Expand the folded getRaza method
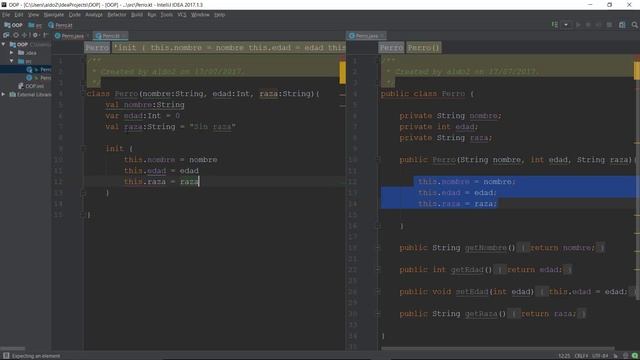This screenshot has width=640, height=360. tap(378, 313)
